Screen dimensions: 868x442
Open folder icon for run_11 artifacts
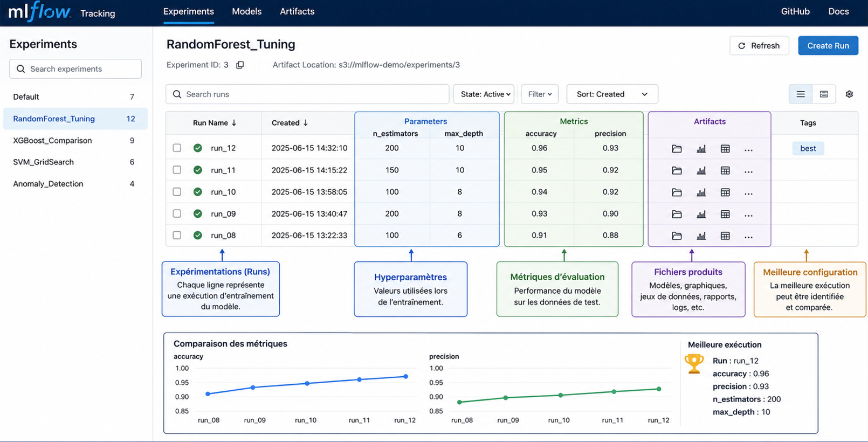[677, 170]
